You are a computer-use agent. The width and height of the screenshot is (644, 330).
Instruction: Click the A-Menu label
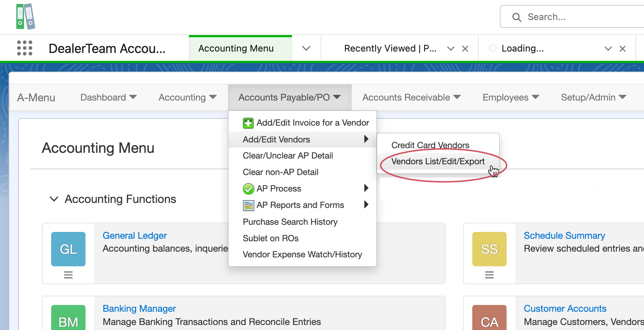tap(36, 97)
